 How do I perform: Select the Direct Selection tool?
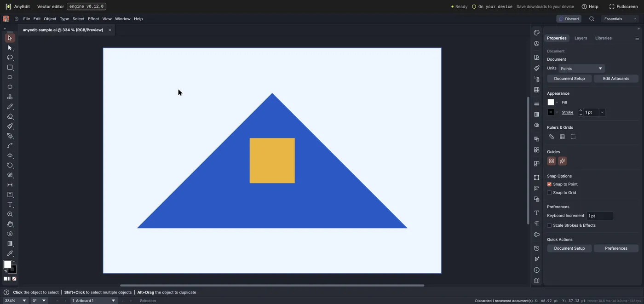pos(10,48)
